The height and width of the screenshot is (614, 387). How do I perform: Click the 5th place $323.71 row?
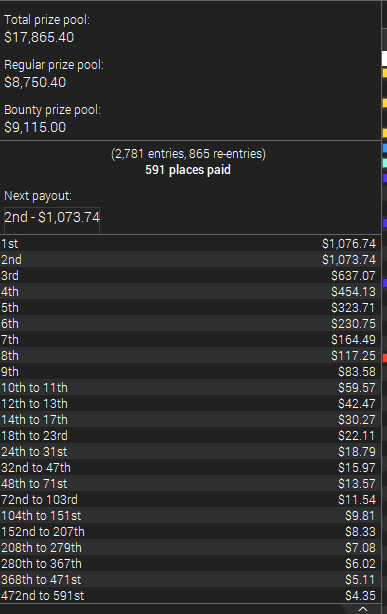[x=190, y=307]
